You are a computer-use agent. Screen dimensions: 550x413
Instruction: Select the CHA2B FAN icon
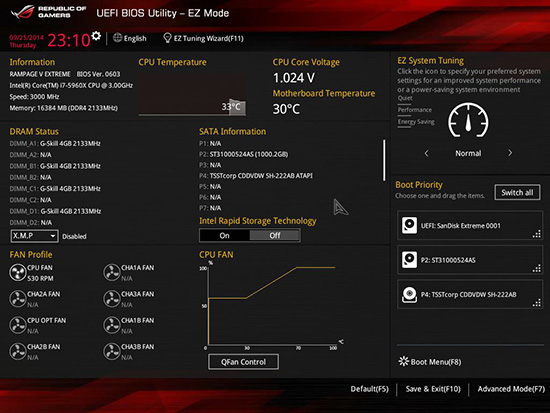point(18,351)
